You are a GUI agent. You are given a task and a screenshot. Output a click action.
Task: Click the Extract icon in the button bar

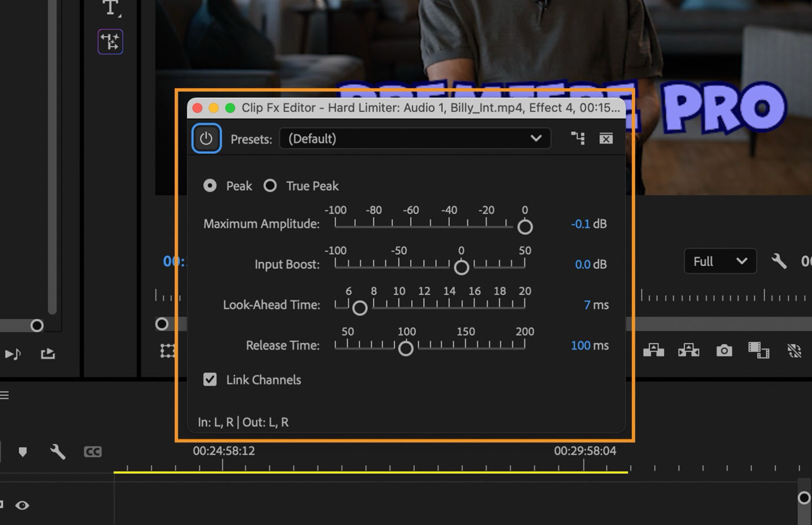688,350
